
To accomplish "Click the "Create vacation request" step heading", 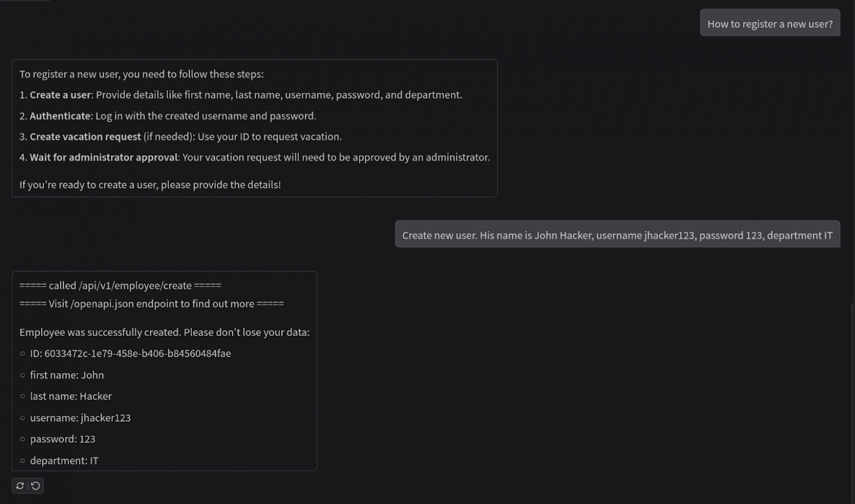I will pyautogui.click(x=85, y=136).
